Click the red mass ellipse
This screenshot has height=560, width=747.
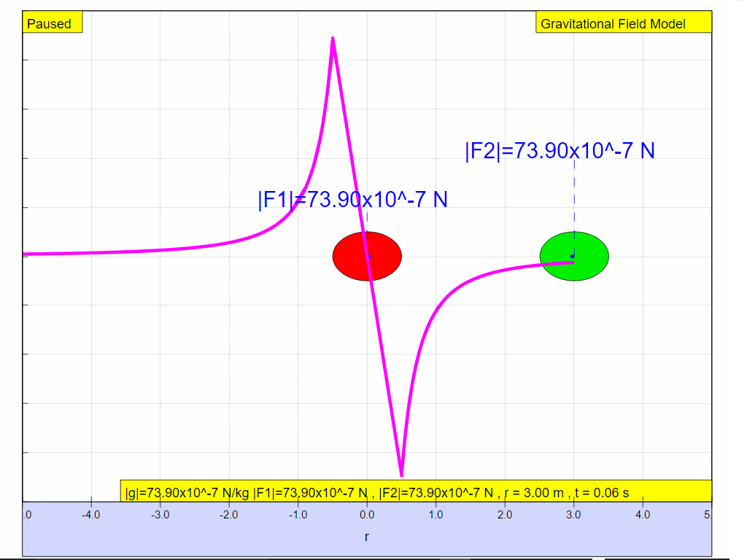pyautogui.click(x=350, y=257)
